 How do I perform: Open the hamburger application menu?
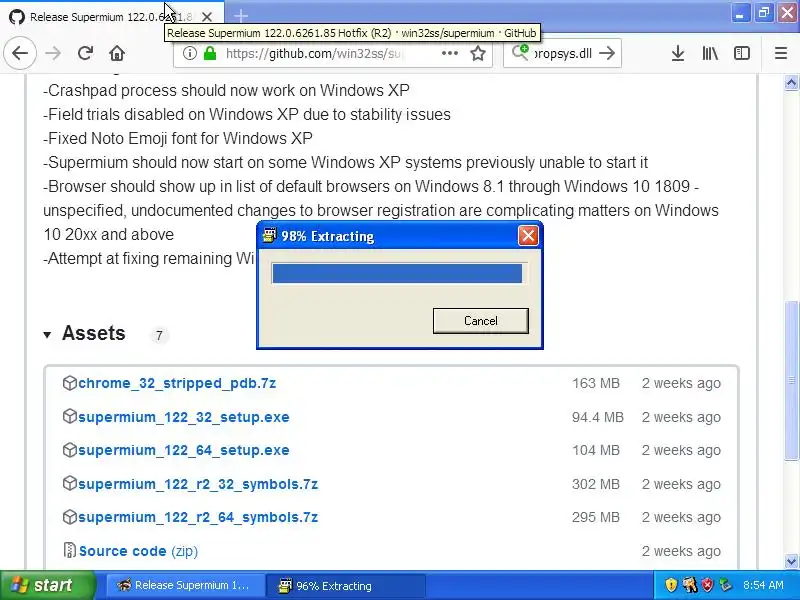tap(781, 53)
